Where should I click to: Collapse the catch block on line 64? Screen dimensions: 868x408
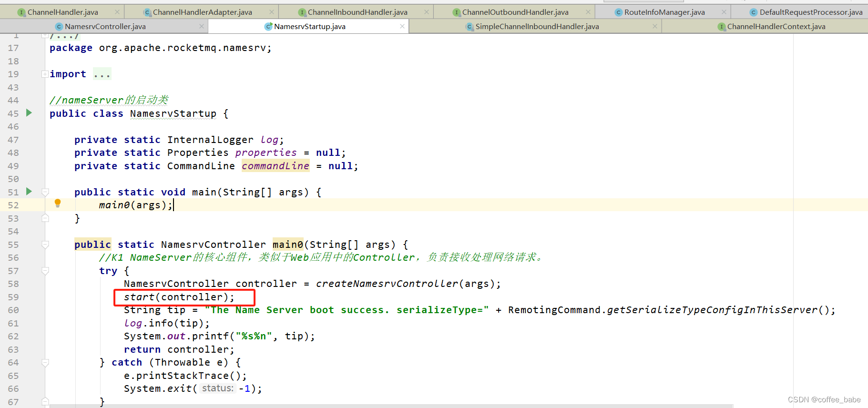coord(45,363)
